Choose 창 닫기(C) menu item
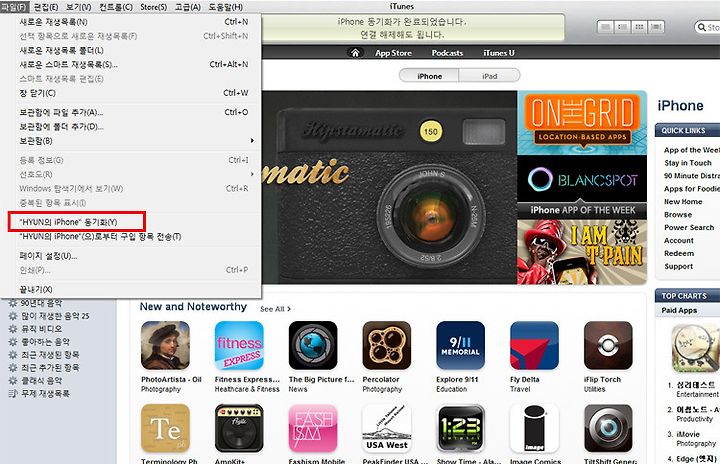The width and height of the screenshot is (720, 464). point(131,93)
